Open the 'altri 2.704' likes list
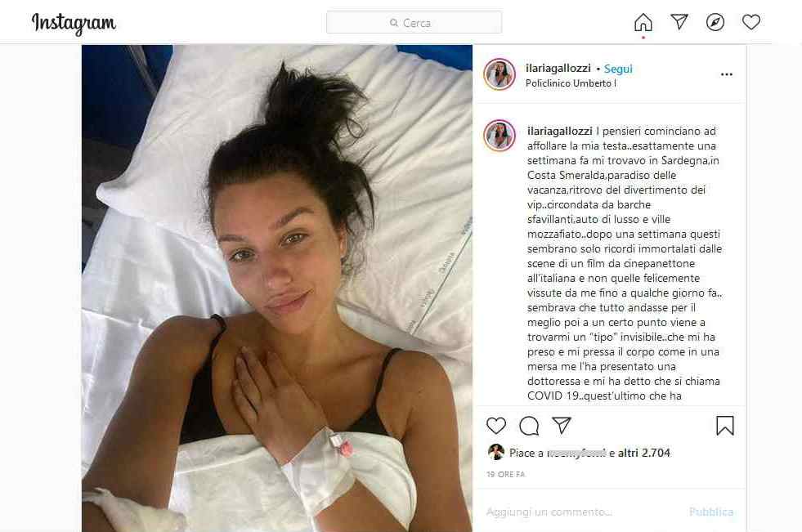This screenshot has width=802, height=532. [x=644, y=453]
